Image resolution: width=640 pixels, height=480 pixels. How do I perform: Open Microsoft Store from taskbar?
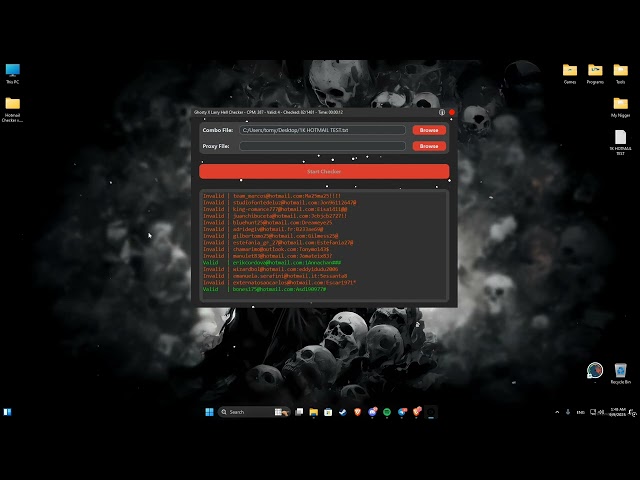[x=328, y=412]
